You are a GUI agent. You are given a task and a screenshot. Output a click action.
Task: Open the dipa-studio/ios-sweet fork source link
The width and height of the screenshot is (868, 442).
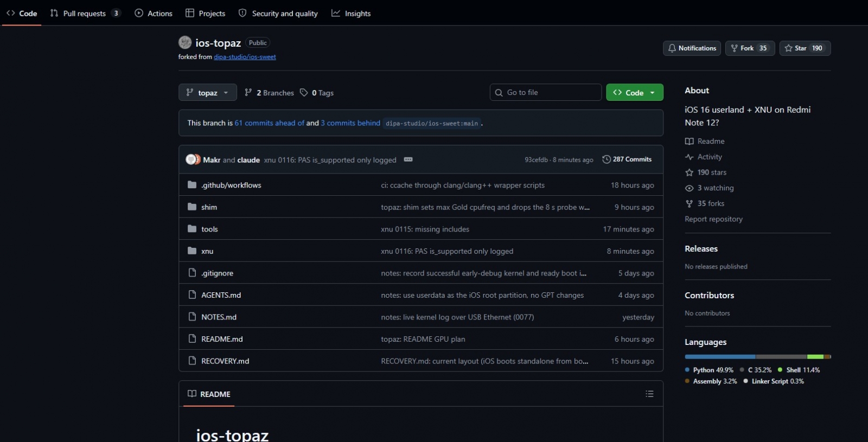tap(245, 57)
